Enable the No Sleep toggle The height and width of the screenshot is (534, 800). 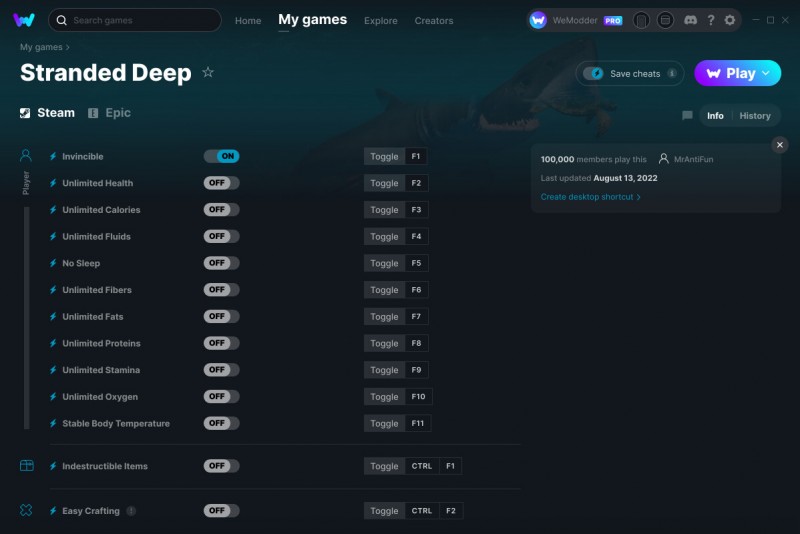point(221,263)
